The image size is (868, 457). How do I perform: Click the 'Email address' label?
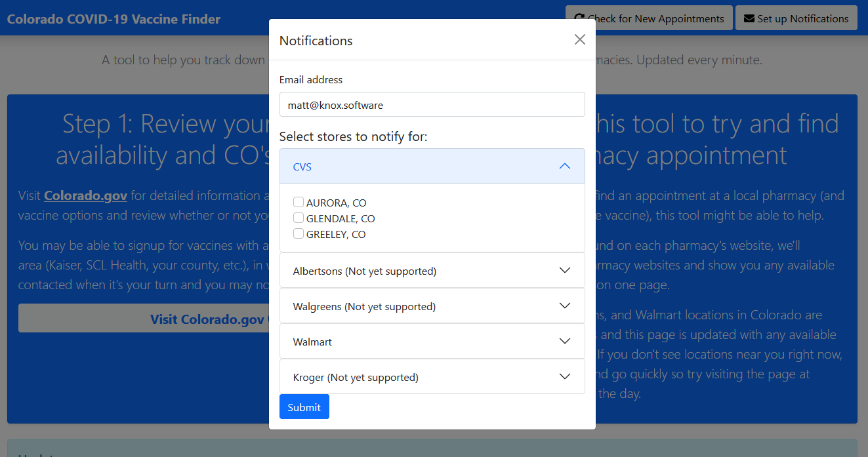click(x=311, y=79)
